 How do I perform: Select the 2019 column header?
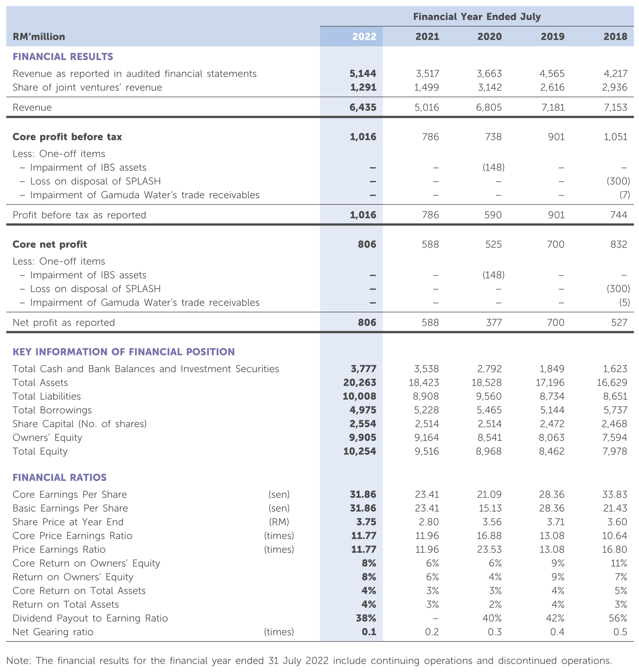553,36
